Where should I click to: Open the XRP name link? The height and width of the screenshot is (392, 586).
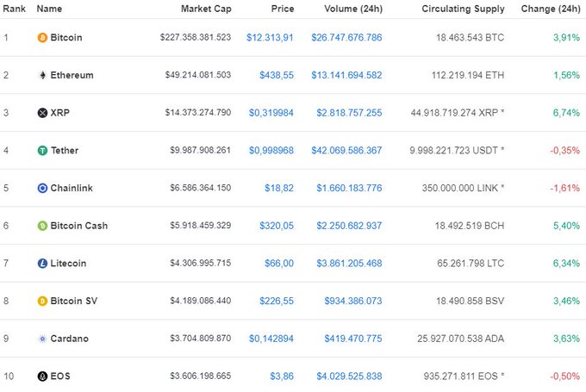pyautogui.click(x=59, y=113)
